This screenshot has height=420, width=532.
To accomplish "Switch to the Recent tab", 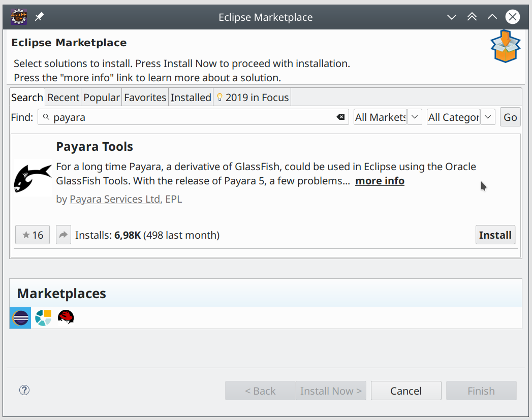I will pos(62,97).
